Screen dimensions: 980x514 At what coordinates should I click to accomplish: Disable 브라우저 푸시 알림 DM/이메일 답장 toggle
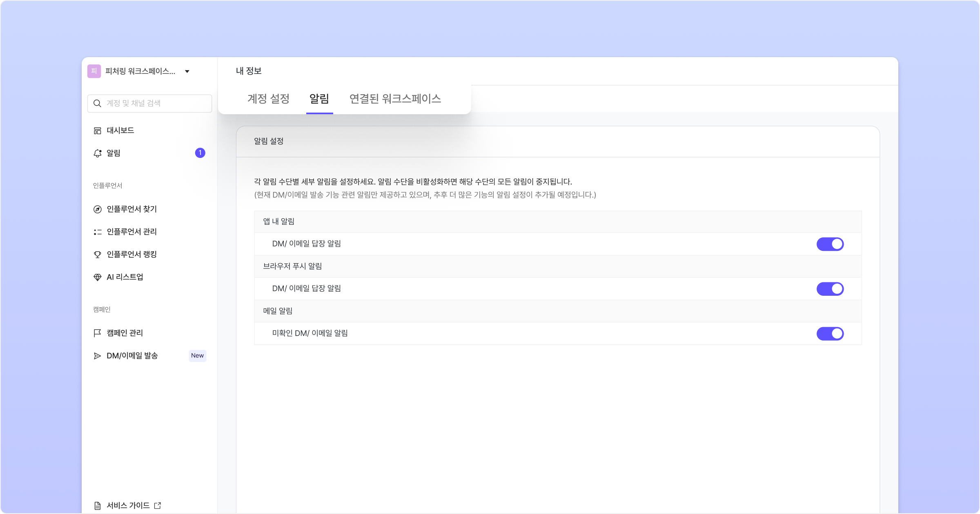coord(830,289)
